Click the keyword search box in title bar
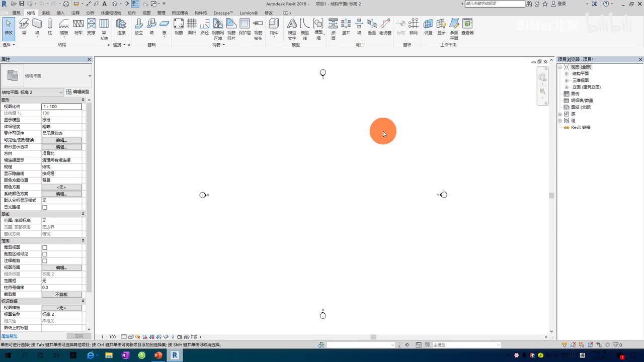 click(495, 4)
